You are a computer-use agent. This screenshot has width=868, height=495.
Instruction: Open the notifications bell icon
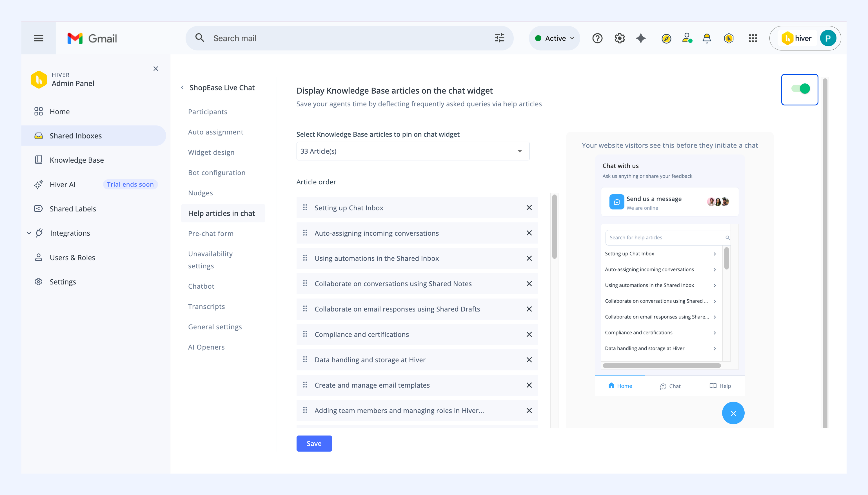coord(707,38)
